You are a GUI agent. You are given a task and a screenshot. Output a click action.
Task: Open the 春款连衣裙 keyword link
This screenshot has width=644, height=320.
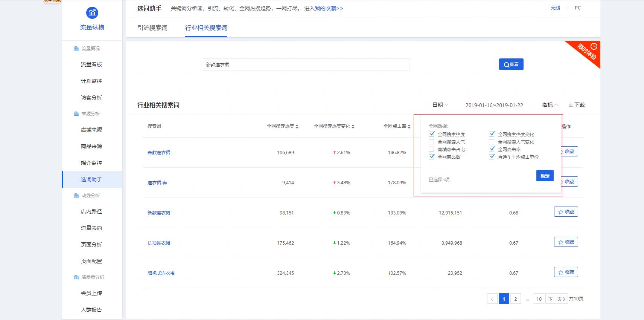pyautogui.click(x=159, y=153)
